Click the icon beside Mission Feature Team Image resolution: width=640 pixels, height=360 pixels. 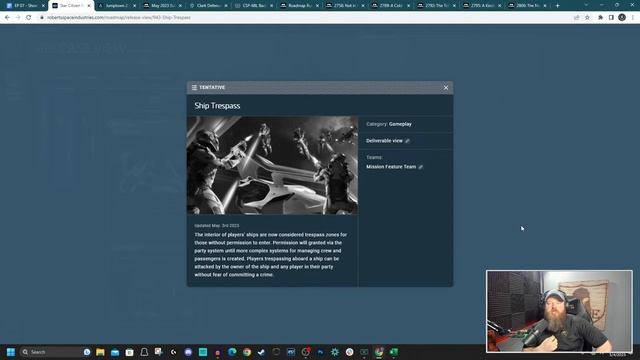[x=421, y=167]
